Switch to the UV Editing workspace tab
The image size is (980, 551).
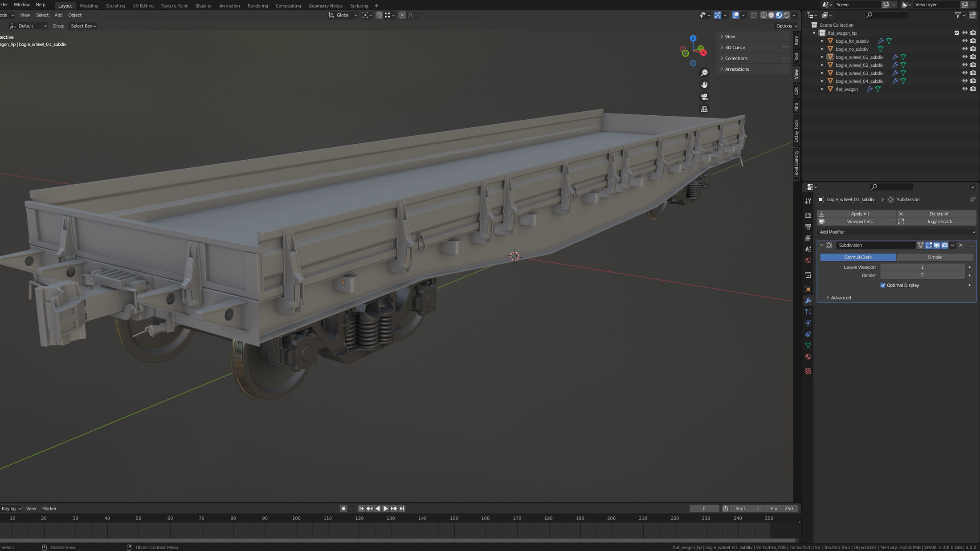click(143, 6)
